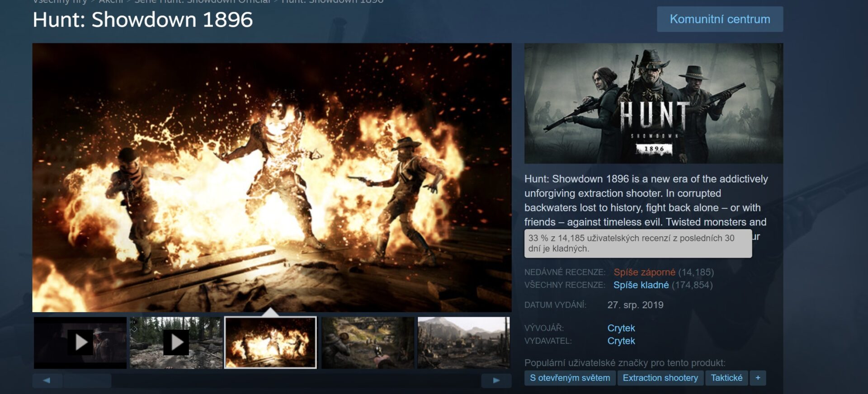Open developer Crytek link
Image resolution: width=868 pixels, height=394 pixels.
[621, 328]
